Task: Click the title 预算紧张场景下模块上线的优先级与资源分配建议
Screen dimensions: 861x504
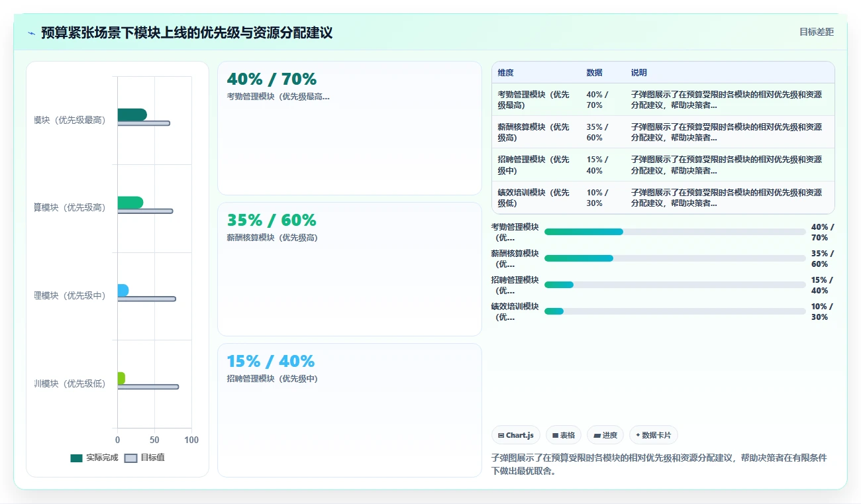Action: [x=187, y=32]
